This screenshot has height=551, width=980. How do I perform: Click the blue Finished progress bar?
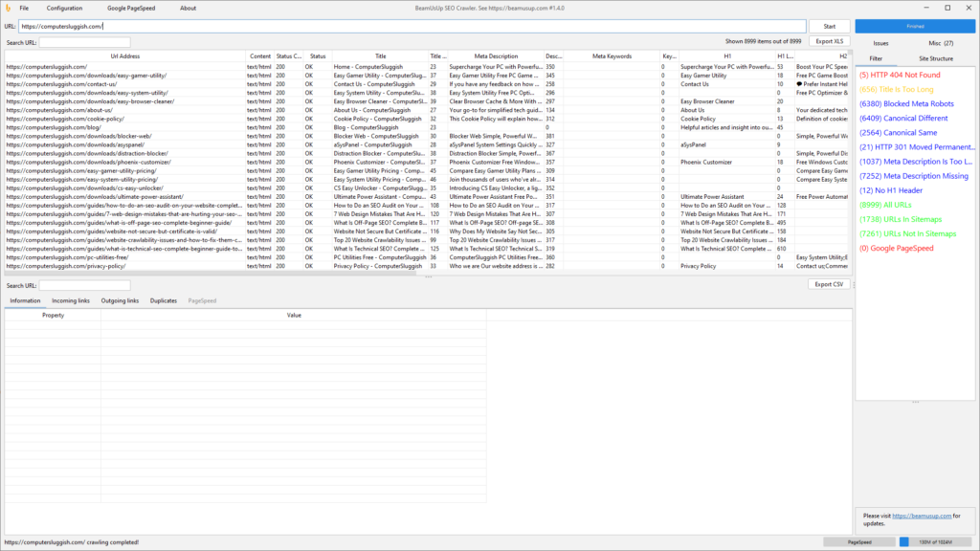(915, 26)
